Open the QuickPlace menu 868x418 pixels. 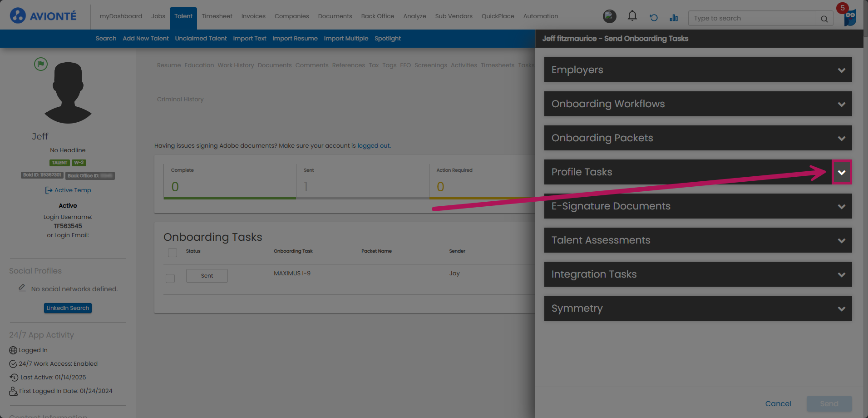click(498, 16)
